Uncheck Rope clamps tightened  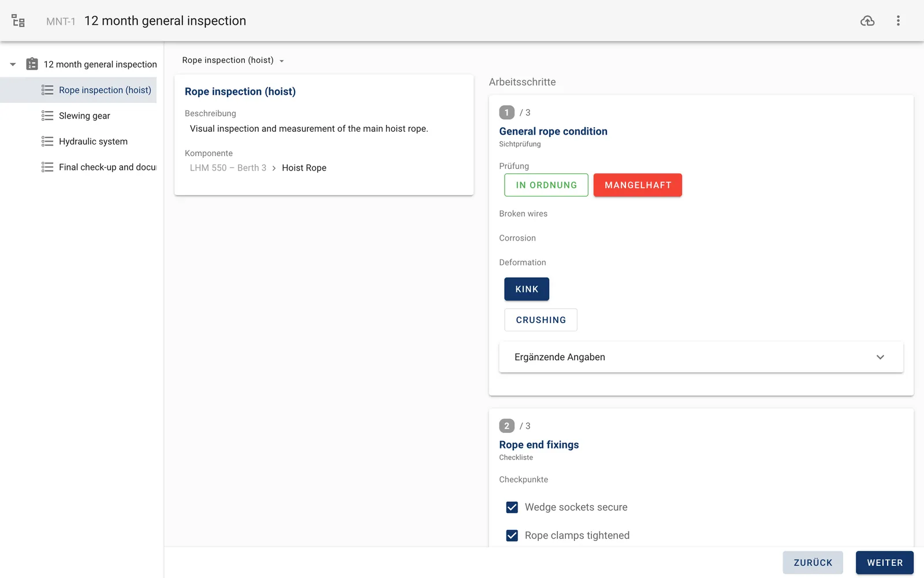pos(512,536)
